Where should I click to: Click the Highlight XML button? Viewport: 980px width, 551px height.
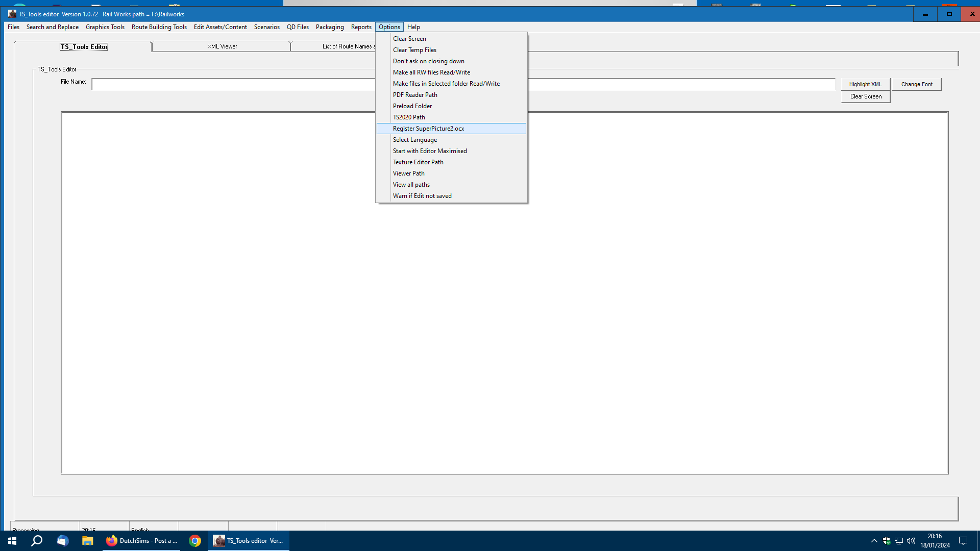pyautogui.click(x=865, y=84)
